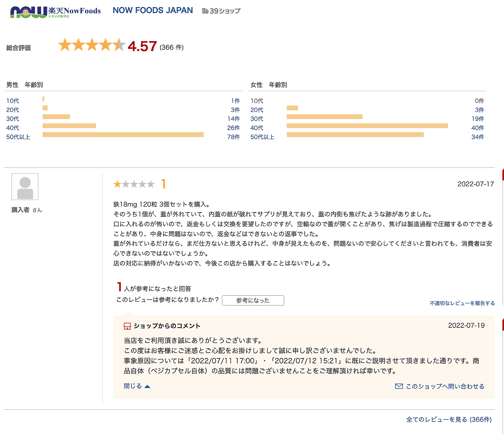Click the one-star review rating icons
The image size is (504, 434).
pyautogui.click(x=134, y=184)
